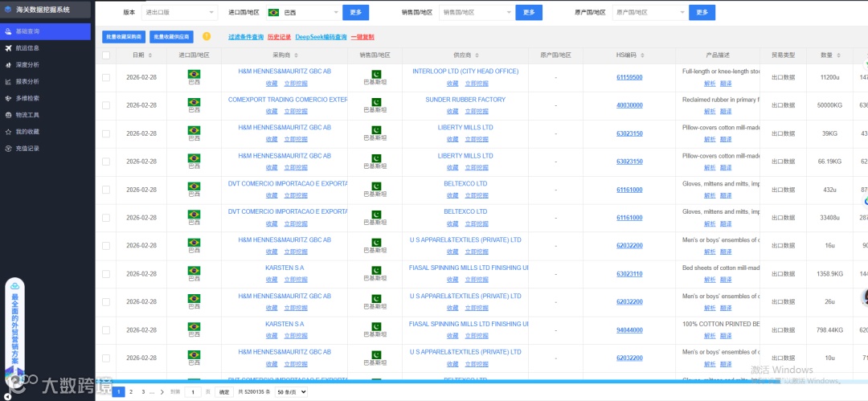Click 我的收藏 in sidebar
Viewport: 868px width, 401px height.
point(45,132)
